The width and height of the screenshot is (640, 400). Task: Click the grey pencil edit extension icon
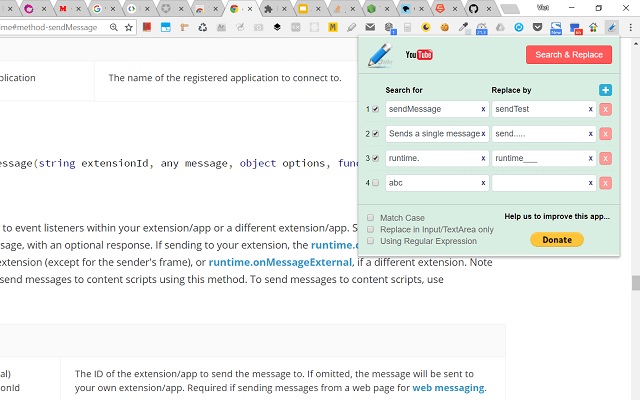(x=351, y=27)
